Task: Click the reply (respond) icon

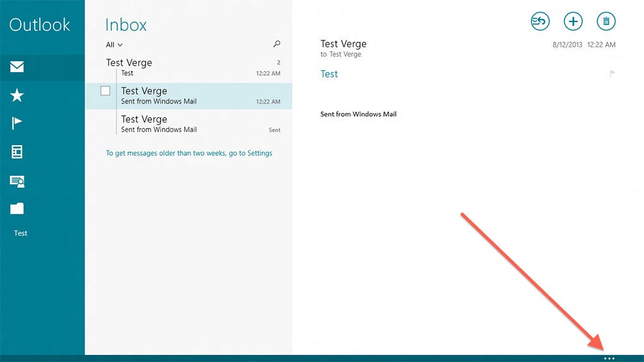Action: [540, 21]
